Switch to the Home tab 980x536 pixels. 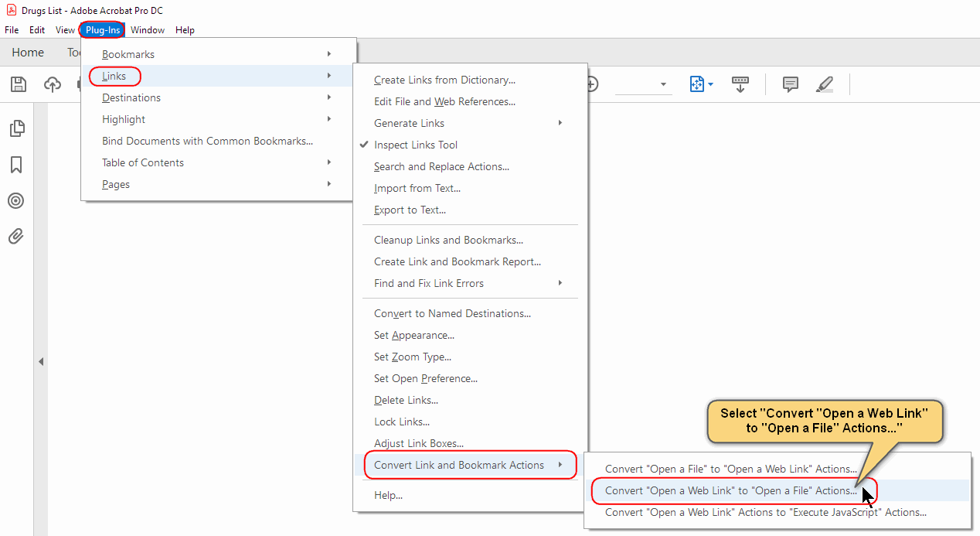coord(27,52)
